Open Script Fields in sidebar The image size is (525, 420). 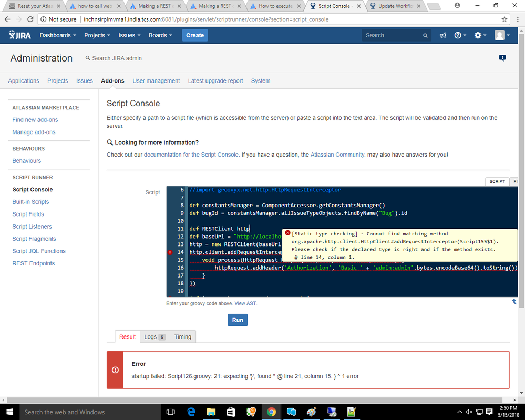pyautogui.click(x=28, y=214)
